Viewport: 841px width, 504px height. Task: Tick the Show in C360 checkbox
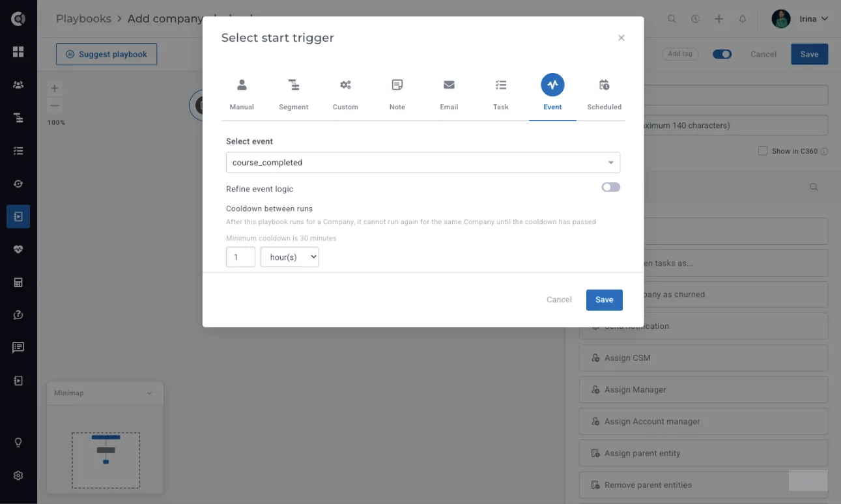click(x=763, y=151)
